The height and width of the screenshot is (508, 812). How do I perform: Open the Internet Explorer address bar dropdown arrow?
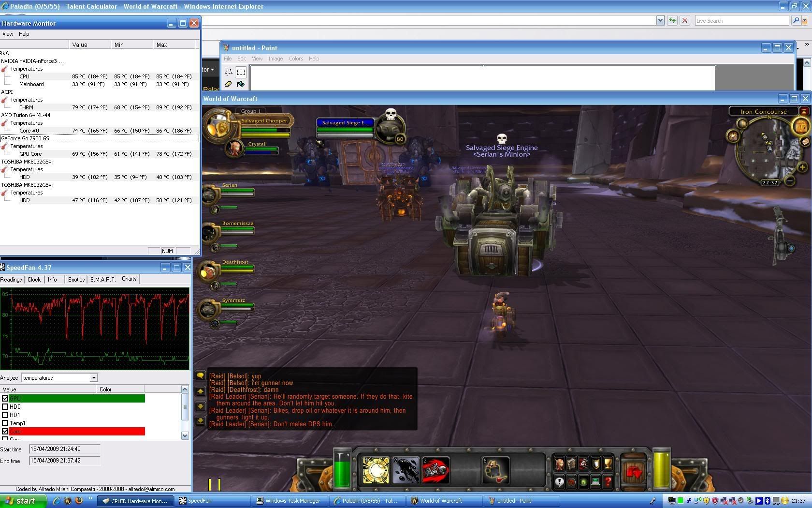coord(660,20)
